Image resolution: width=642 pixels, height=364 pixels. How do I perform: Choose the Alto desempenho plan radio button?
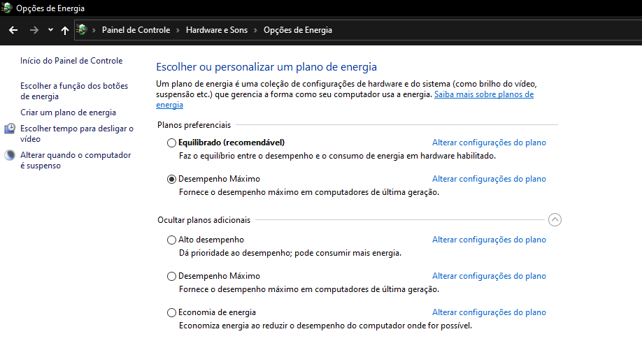[172, 240]
